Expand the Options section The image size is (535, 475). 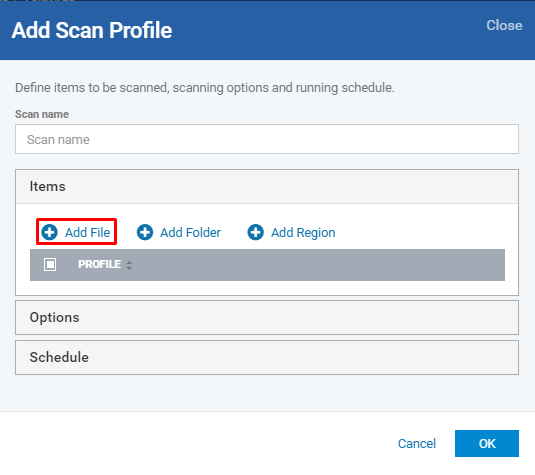tap(267, 318)
